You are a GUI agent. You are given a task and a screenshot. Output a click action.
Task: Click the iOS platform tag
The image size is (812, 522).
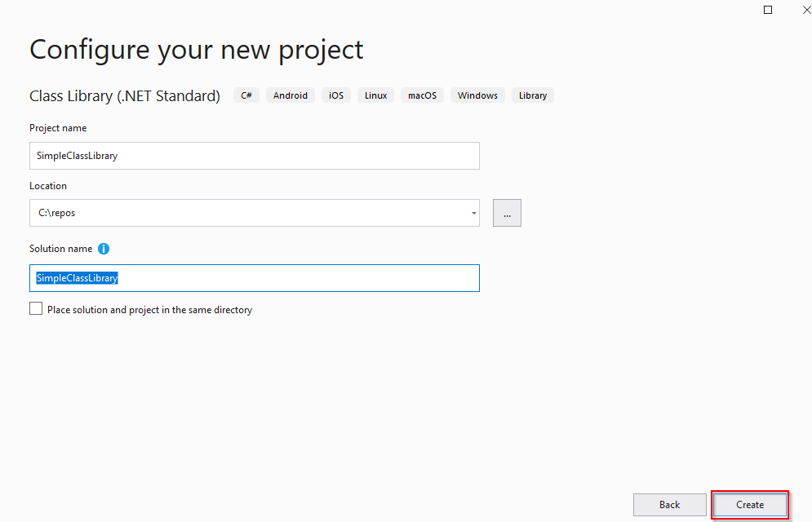[x=335, y=95]
